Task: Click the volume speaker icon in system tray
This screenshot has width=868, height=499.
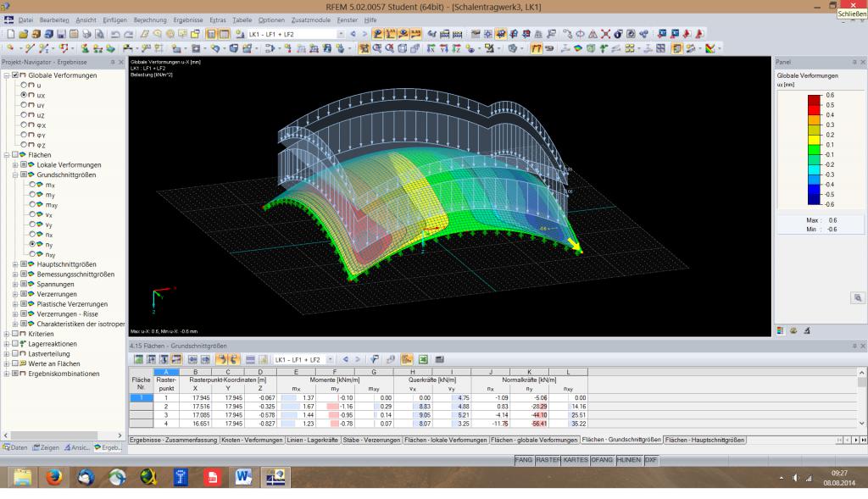Action: coord(795,478)
